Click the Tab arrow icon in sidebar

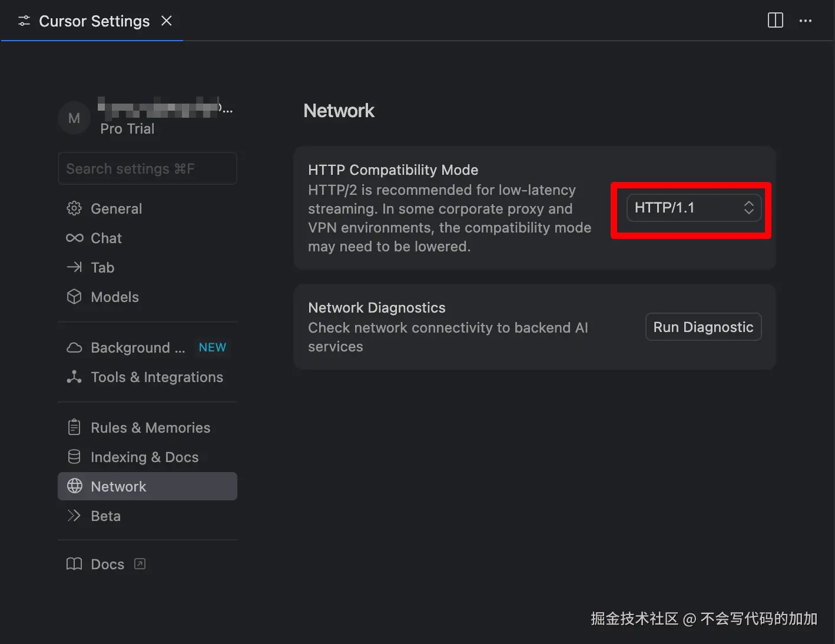pyautogui.click(x=74, y=267)
